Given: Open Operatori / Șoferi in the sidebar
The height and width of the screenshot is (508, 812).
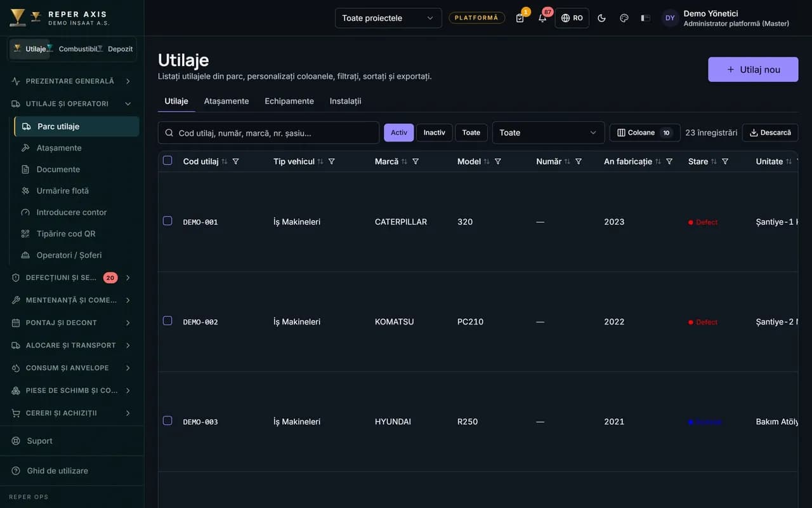Looking at the screenshot, I should click(76, 255).
